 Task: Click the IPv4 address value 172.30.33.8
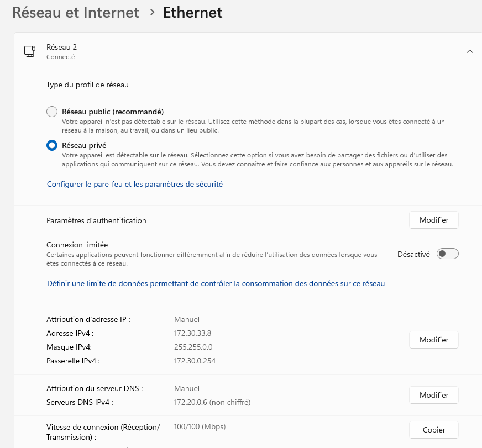coord(193,333)
